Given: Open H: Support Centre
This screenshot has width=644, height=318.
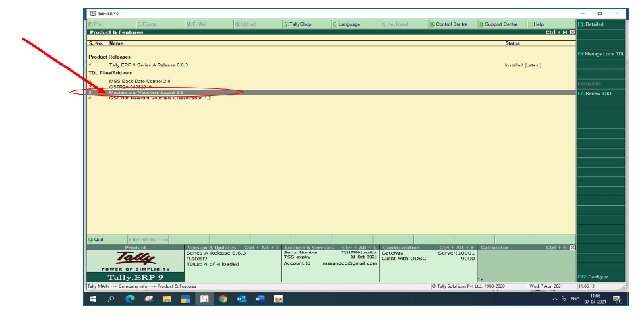Looking at the screenshot, I should [x=502, y=24].
